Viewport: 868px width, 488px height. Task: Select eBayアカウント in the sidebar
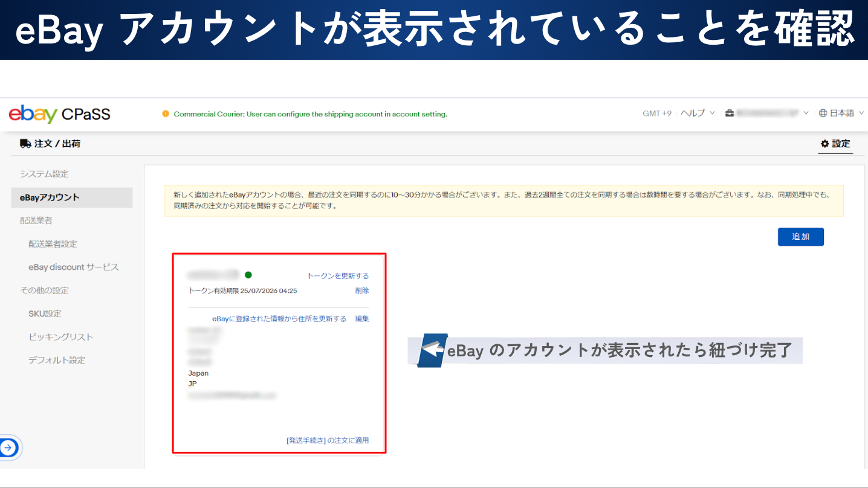72,197
